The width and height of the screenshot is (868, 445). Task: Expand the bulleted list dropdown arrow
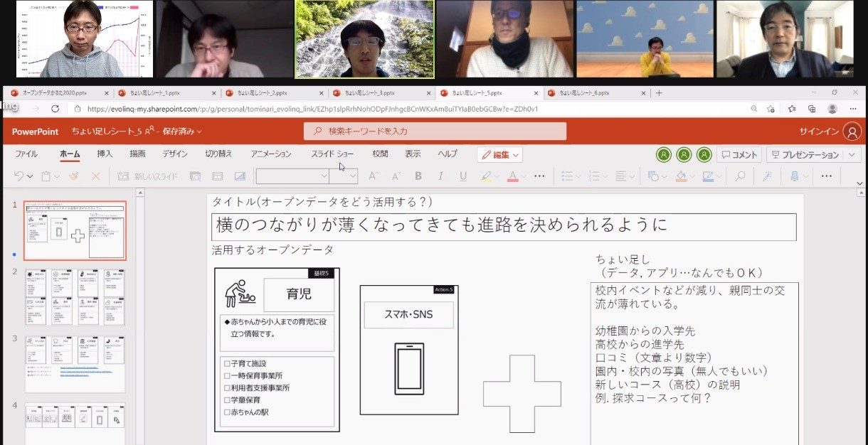[578, 177]
